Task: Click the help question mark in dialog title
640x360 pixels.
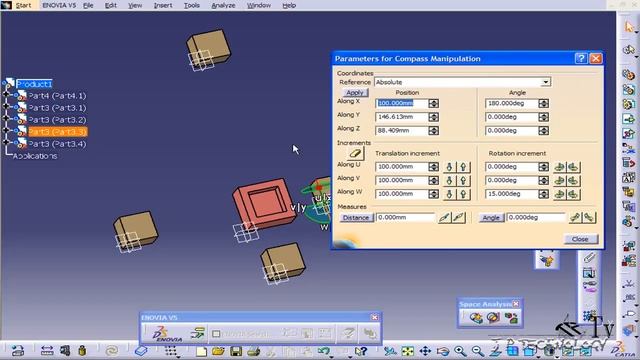Action: pyautogui.click(x=581, y=58)
